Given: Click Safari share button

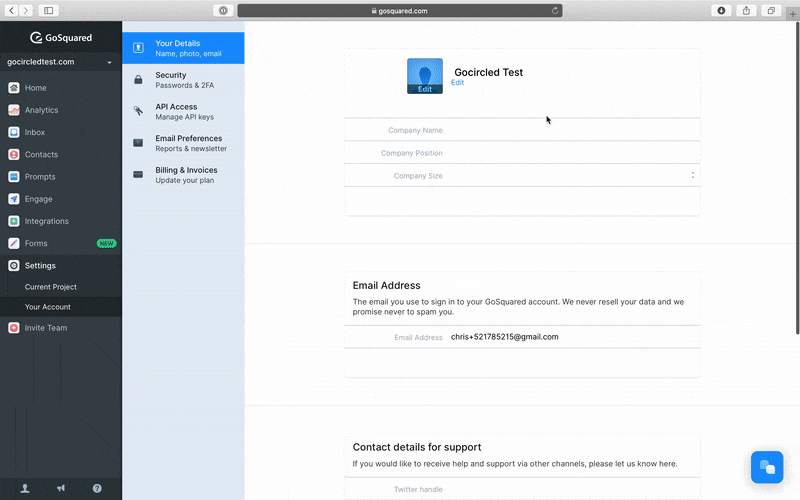Looking at the screenshot, I should 746,10.
